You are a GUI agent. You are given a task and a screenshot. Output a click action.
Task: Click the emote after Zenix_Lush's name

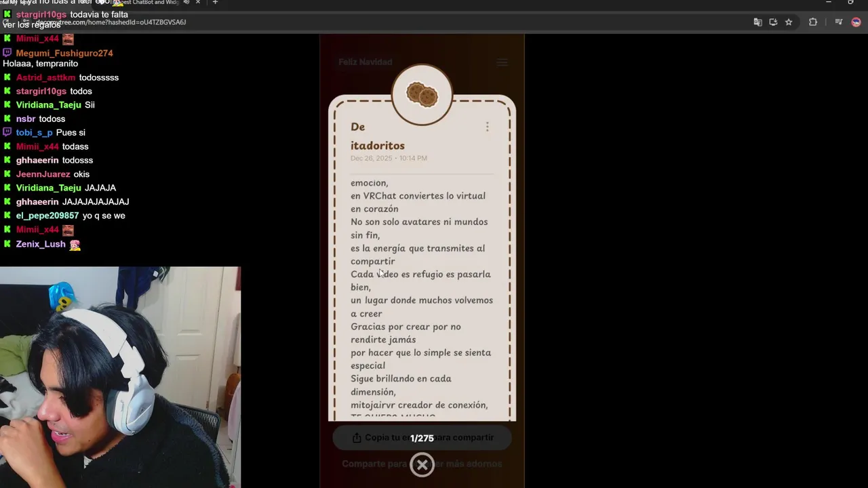pyautogui.click(x=75, y=245)
